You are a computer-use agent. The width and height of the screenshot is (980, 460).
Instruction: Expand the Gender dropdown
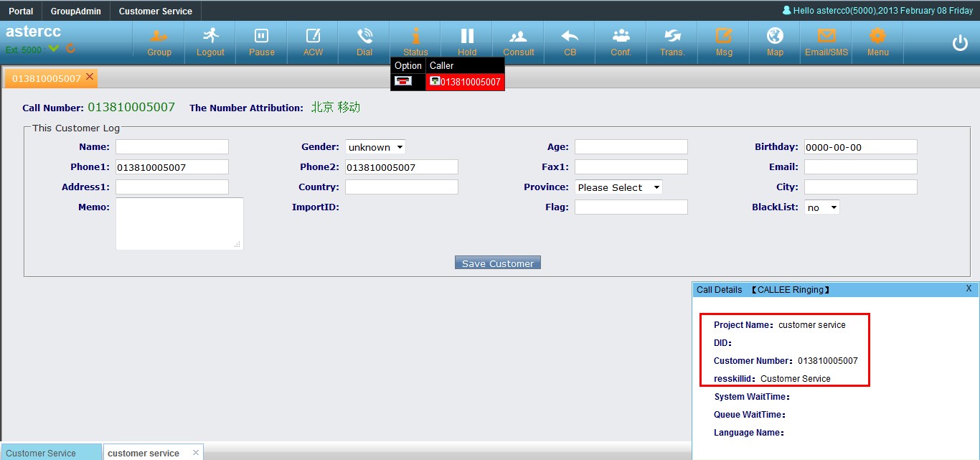click(375, 147)
